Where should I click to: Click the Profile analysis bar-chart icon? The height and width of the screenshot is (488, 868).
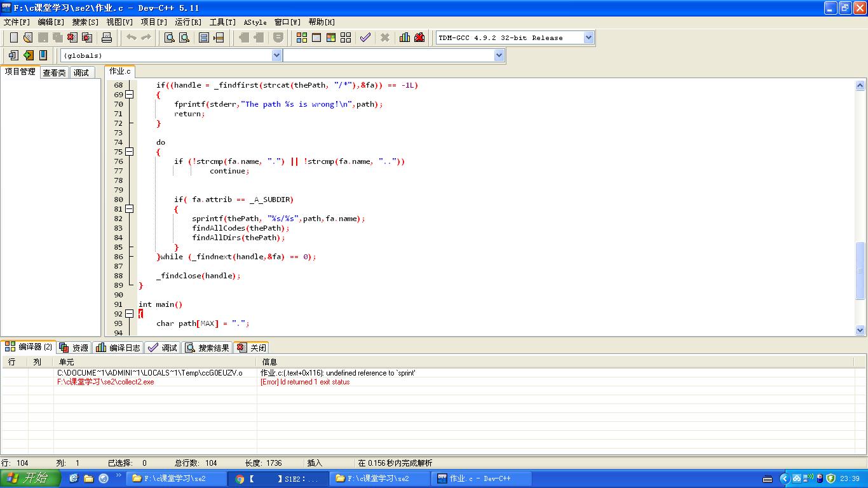click(x=405, y=38)
